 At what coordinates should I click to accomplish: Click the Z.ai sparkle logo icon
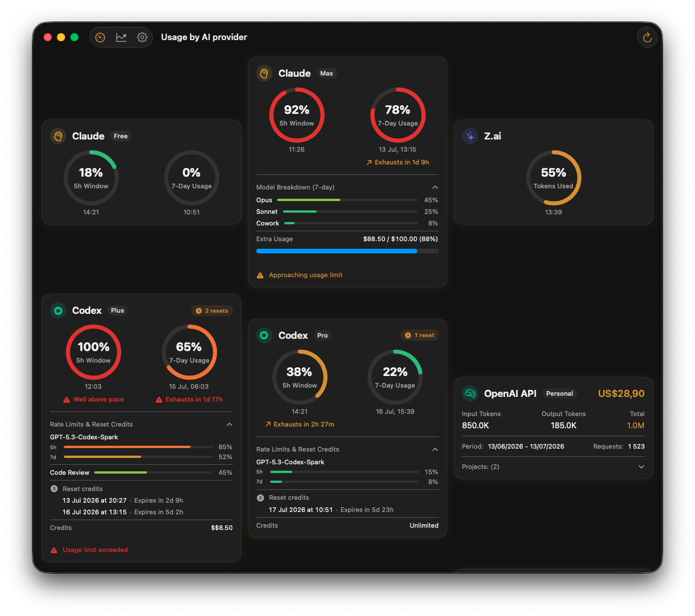click(470, 136)
